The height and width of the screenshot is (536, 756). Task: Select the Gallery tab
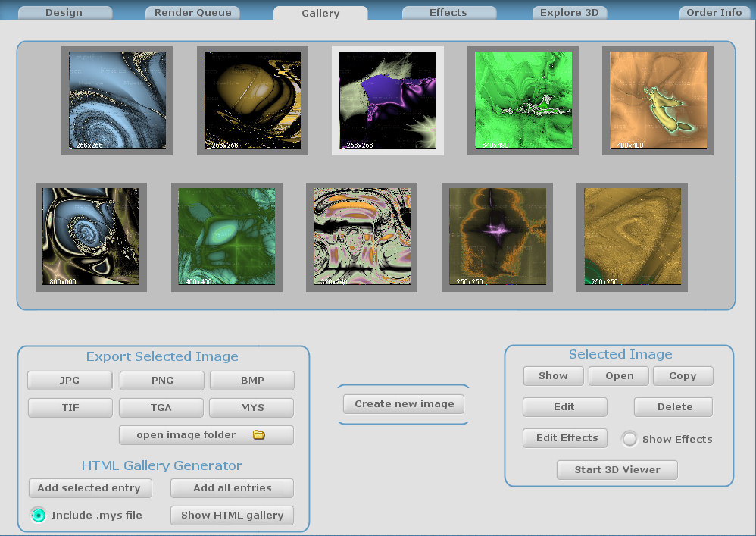pyautogui.click(x=320, y=13)
